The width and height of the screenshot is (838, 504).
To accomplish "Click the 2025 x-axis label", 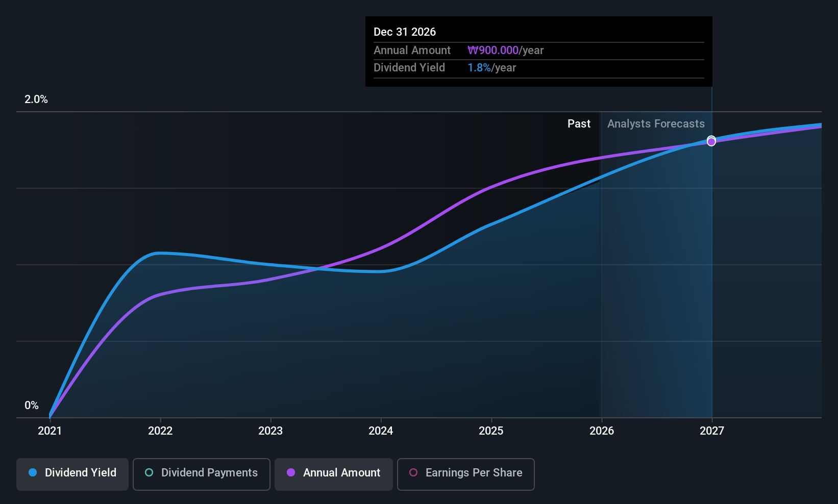I will [491, 431].
